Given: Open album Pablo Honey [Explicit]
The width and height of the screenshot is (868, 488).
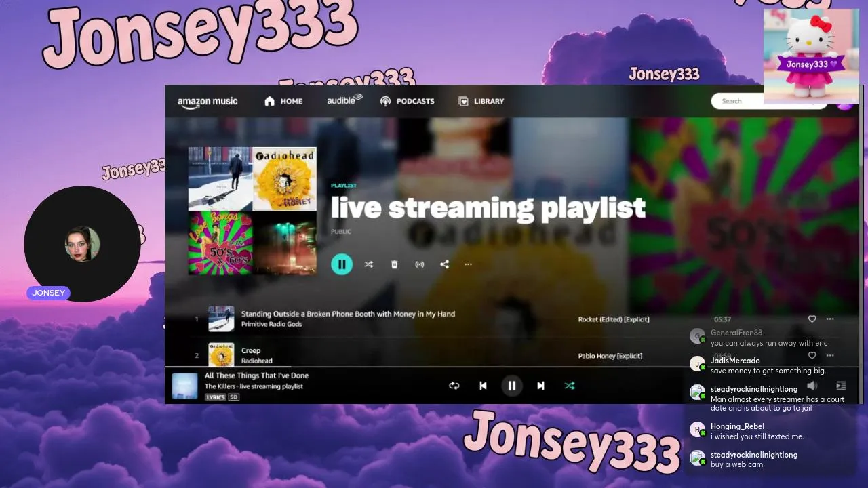Looking at the screenshot, I should (x=610, y=356).
